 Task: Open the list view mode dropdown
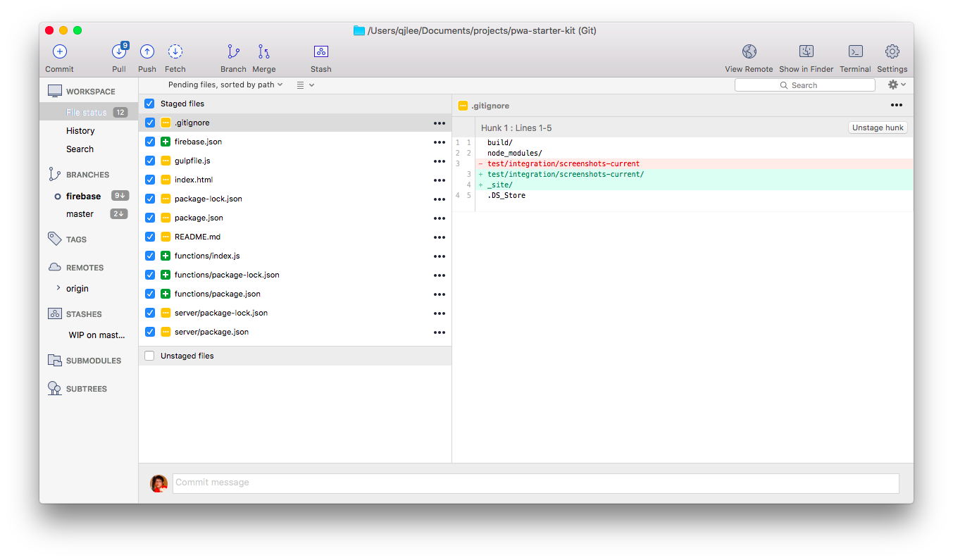click(305, 85)
